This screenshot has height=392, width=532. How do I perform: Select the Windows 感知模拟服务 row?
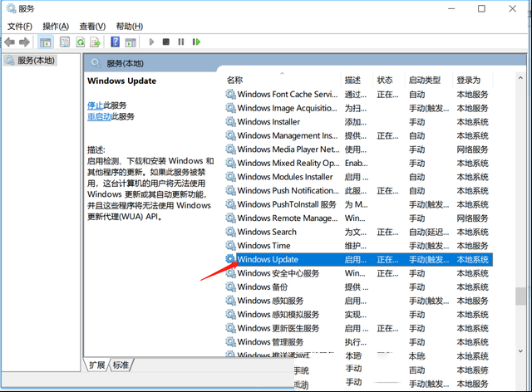[x=358, y=314]
